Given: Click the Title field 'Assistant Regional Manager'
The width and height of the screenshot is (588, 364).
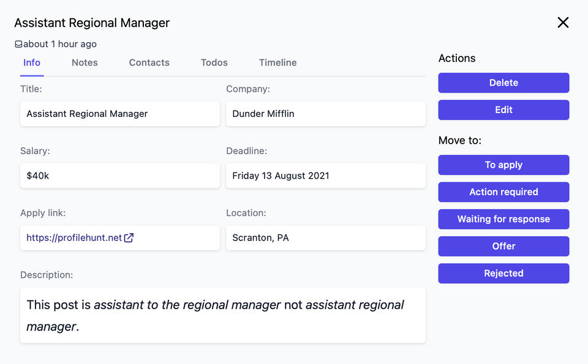Looking at the screenshot, I should click(120, 113).
